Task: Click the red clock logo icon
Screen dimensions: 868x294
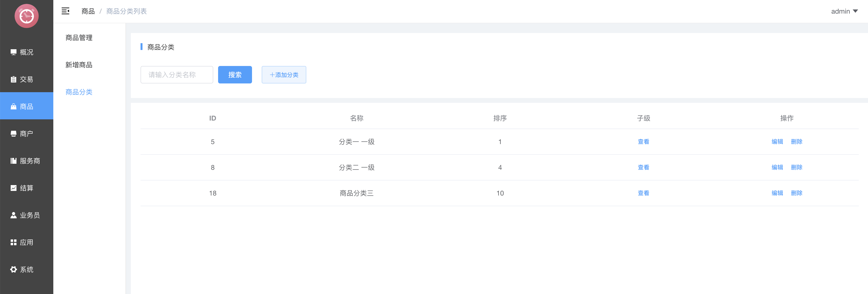Action: (x=27, y=16)
